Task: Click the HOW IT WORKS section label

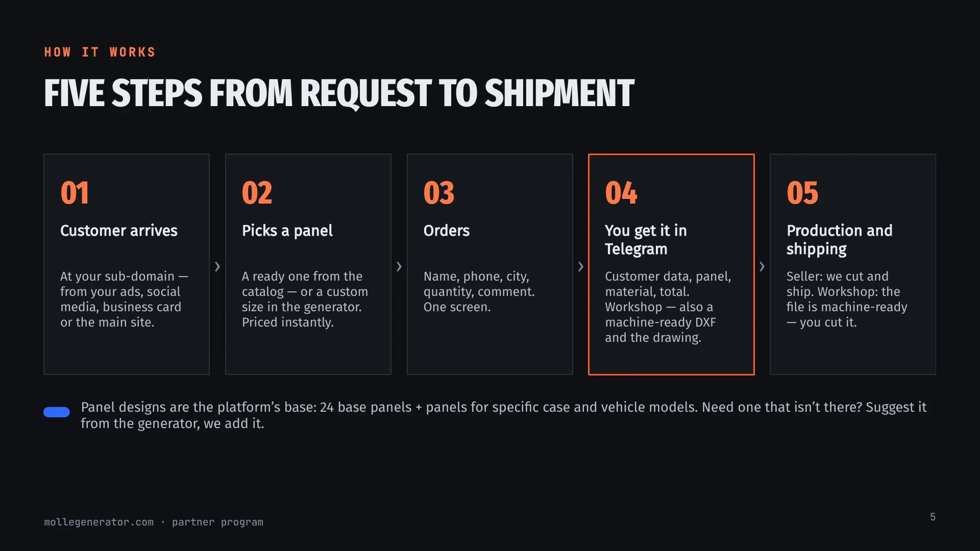Action: point(100,52)
